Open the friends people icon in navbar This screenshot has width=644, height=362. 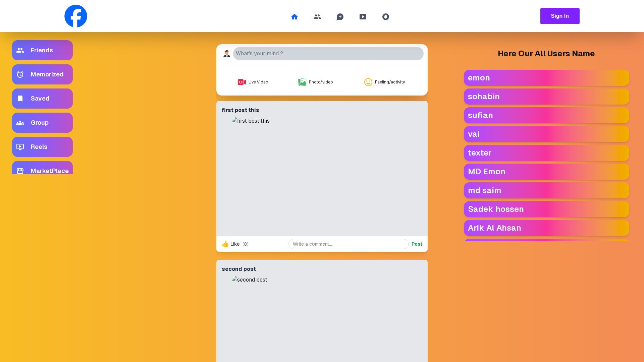coord(317,17)
